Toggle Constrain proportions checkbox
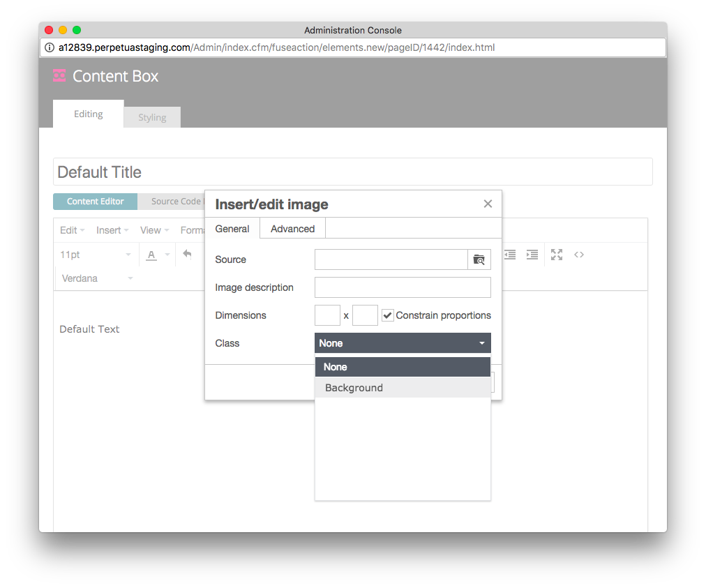 387,315
